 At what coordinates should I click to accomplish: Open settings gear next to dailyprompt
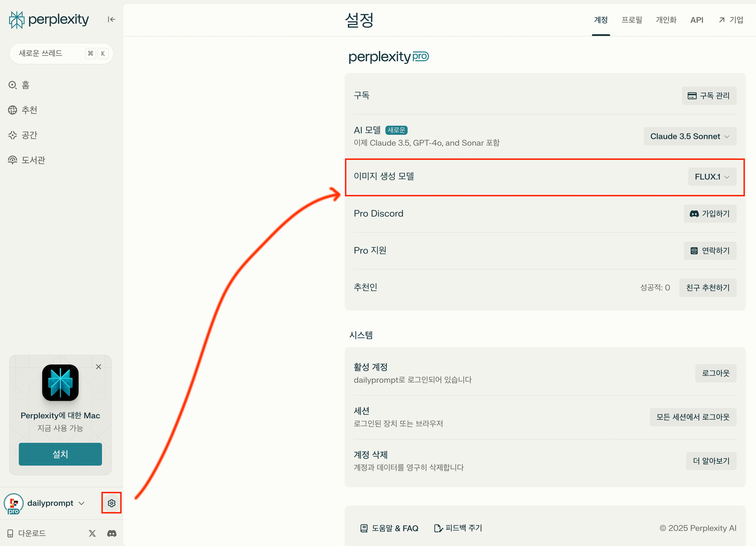coord(112,503)
